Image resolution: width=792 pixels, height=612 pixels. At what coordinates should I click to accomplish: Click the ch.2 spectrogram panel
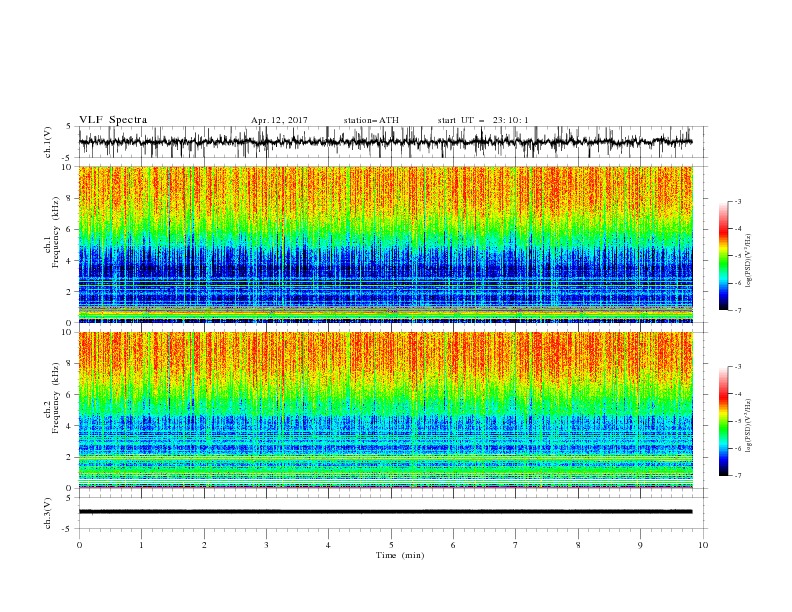pyautogui.click(x=386, y=410)
